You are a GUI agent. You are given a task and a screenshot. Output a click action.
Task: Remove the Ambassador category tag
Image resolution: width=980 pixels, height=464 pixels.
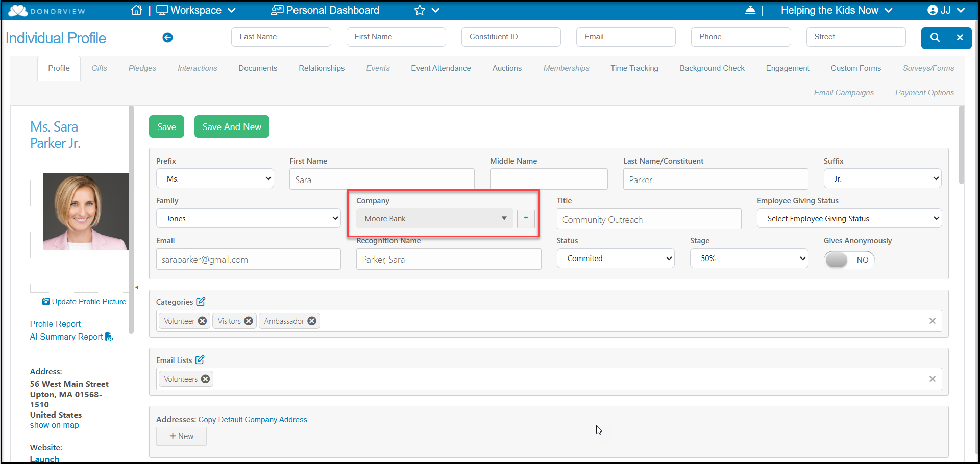[312, 321]
